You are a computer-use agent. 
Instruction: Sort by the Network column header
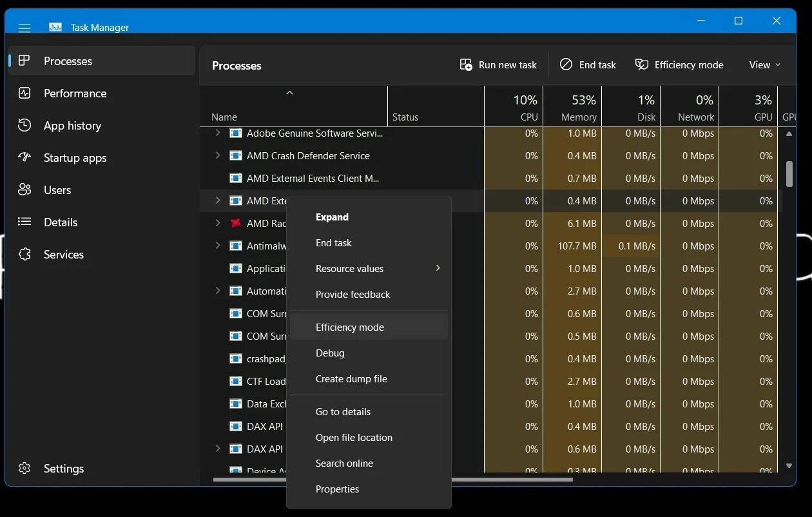click(690, 106)
